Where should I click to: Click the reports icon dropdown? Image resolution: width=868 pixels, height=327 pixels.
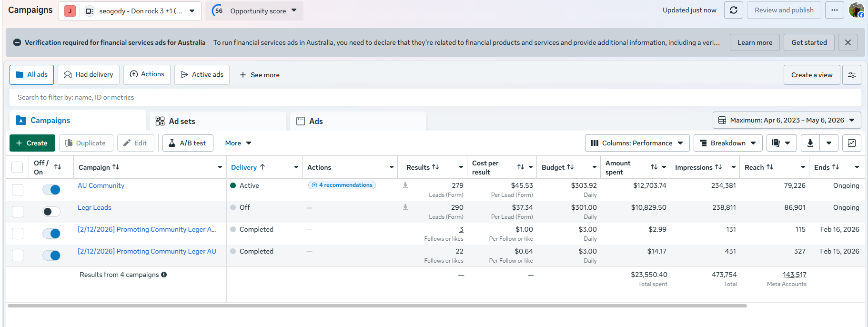pos(781,143)
